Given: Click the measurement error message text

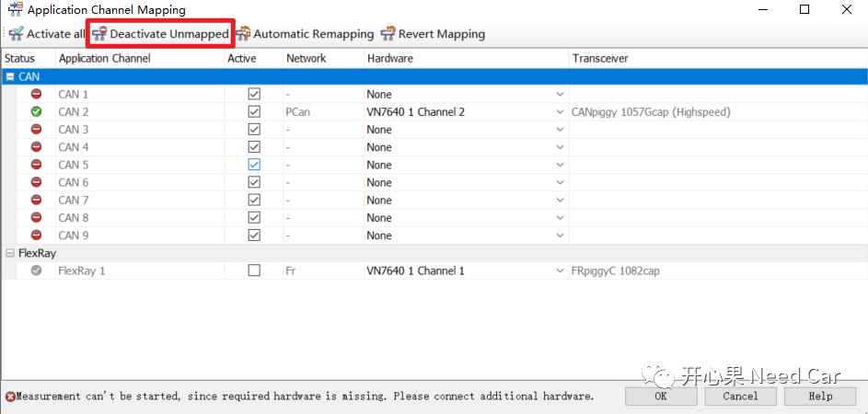Looking at the screenshot, I should [x=305, y=397].
